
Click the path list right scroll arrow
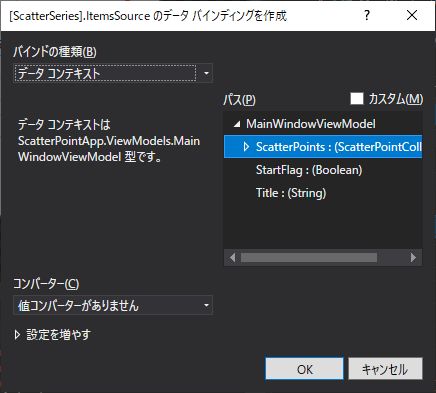[413, 257]
